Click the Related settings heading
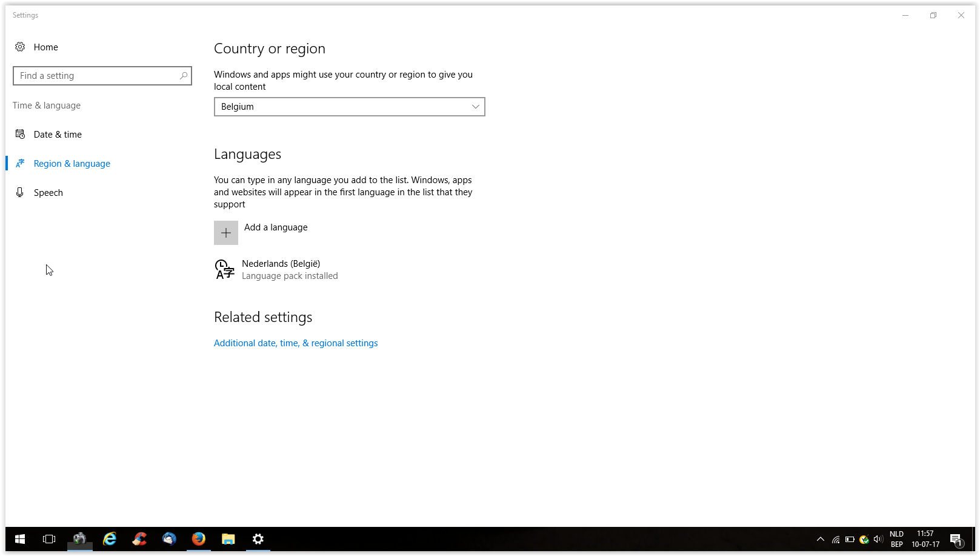Image resolution: width=980 pixels, height=556 pixels. 263,317
